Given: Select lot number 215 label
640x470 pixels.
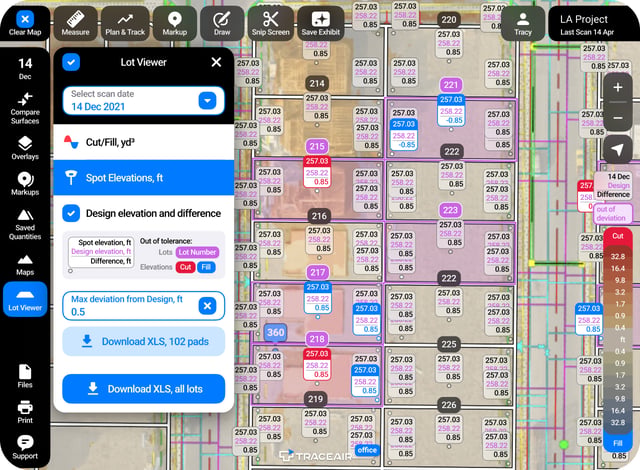Looking at the screenshot, I should point(317,146).
